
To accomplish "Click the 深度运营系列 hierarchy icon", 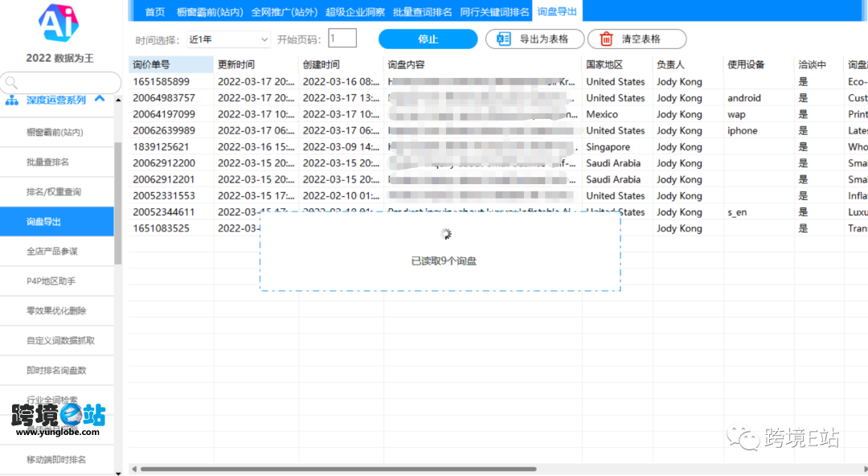I will 11,101.
